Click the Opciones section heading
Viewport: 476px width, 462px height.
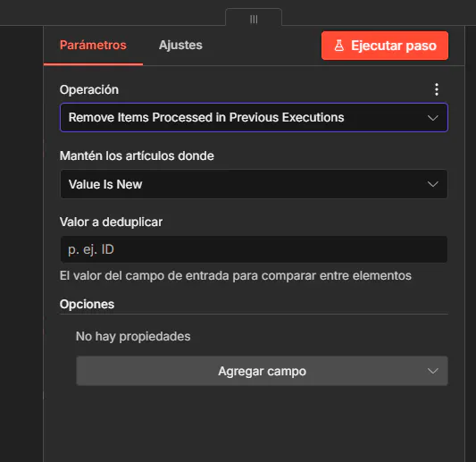[87, 305]
